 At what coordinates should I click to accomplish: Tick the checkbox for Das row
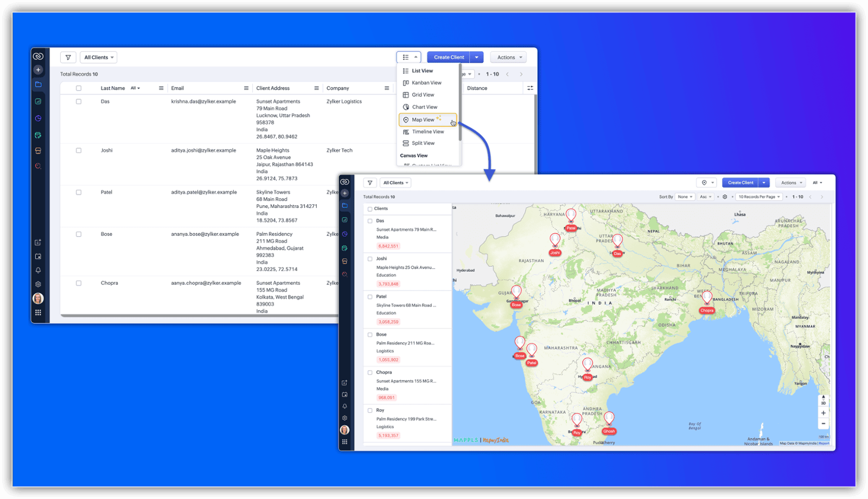79,102
